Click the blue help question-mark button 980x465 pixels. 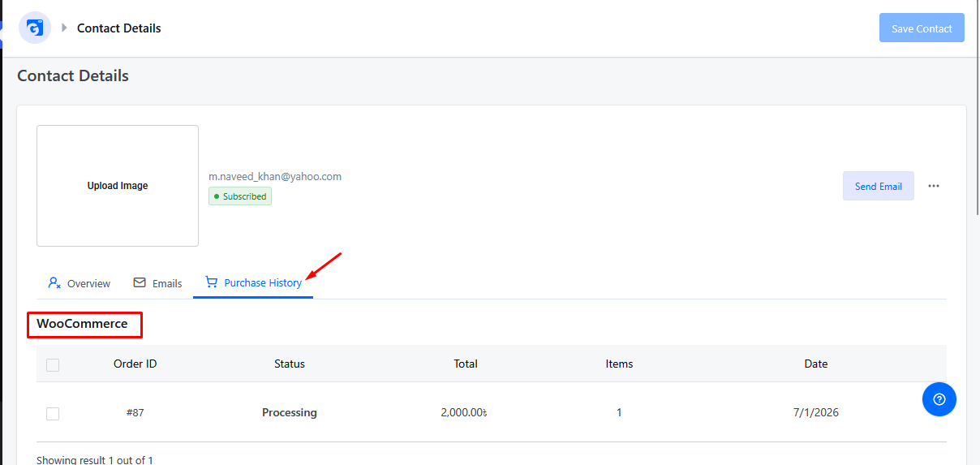pyautogui.click(x=939, y=399)
